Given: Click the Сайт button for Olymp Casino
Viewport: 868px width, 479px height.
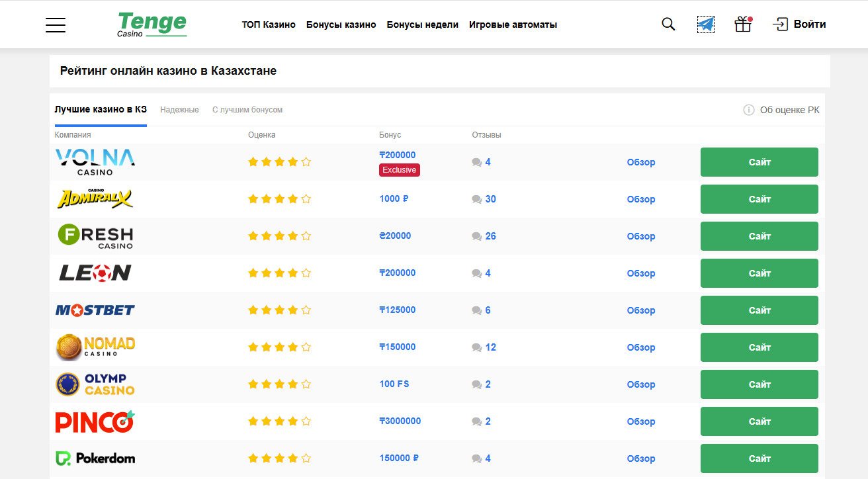Looking at the screenshot, I should tap(759, 384).
